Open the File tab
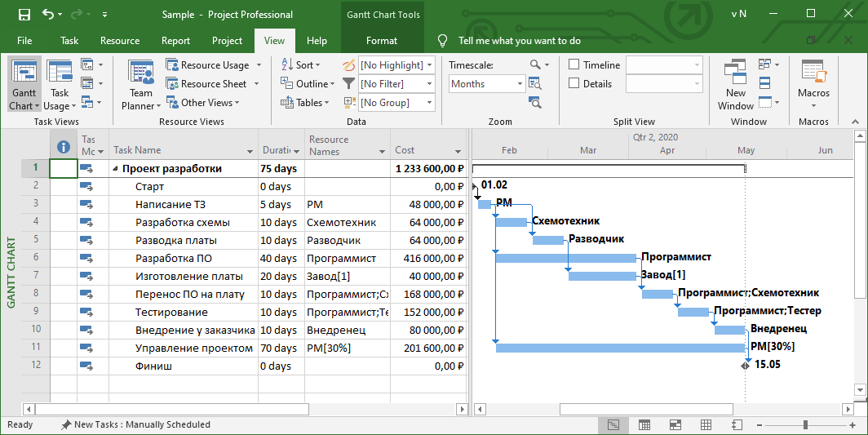The height and width of the screenshot is (435, 868). (x=24, y=41)
